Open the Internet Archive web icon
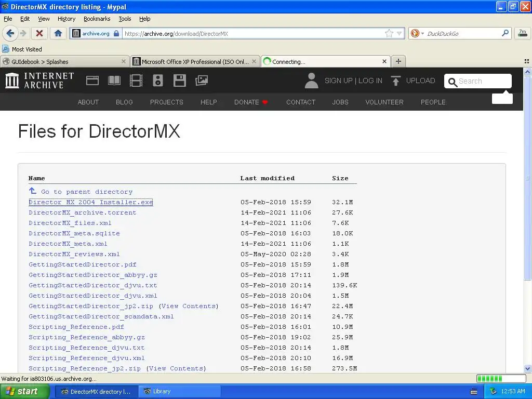Screen dimensions: 532x399 pyautogui.click(x=92, y=81)
